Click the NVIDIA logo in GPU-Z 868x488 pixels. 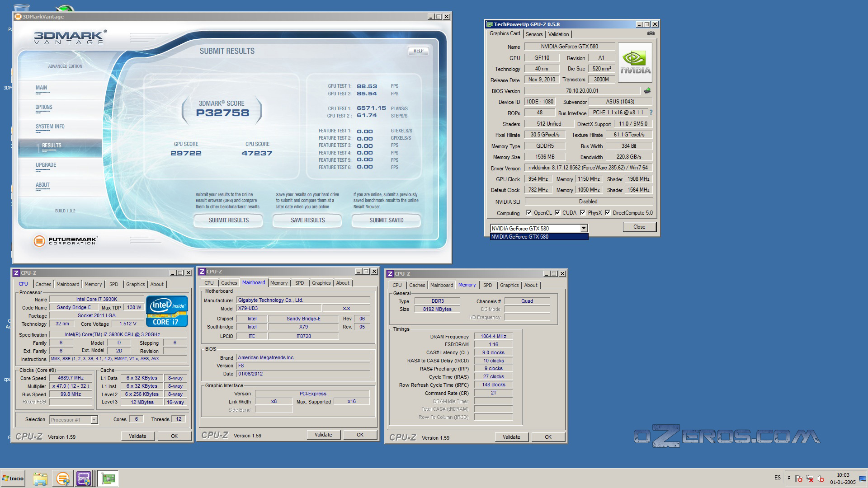click(635, 62)
